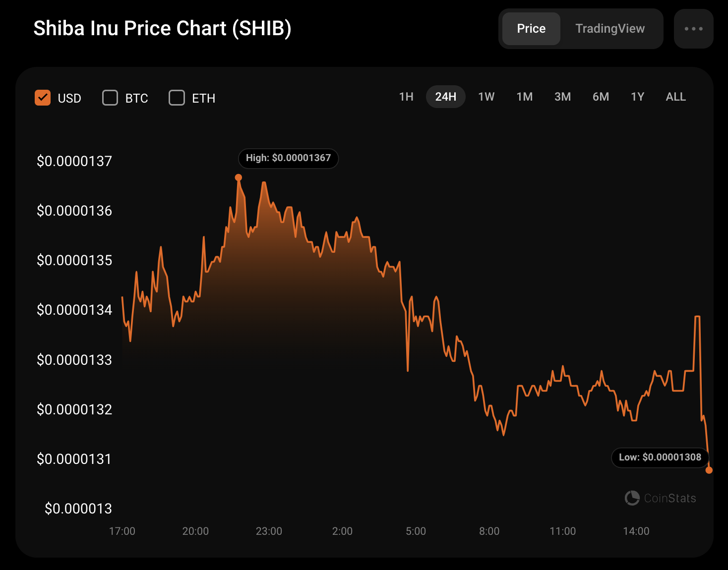Select the 6M time range
The image size is (728, 570).
point(601,97)
